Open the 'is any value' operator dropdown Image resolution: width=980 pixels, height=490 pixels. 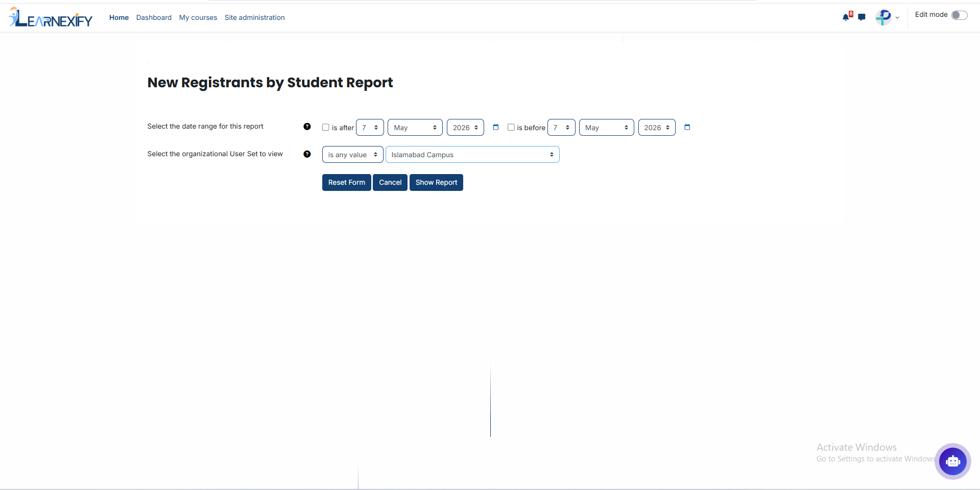pos(353,155)
